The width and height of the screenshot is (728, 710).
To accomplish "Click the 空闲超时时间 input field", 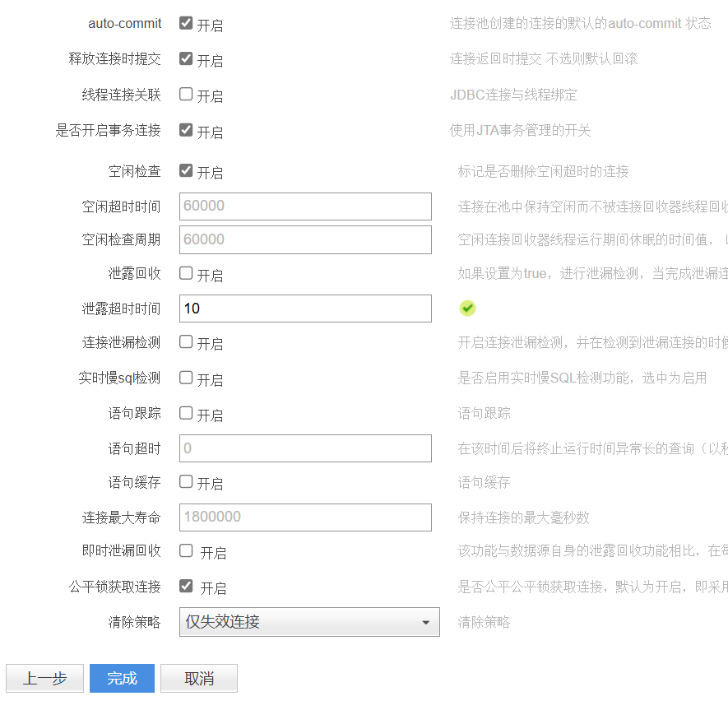I will 305,207.
